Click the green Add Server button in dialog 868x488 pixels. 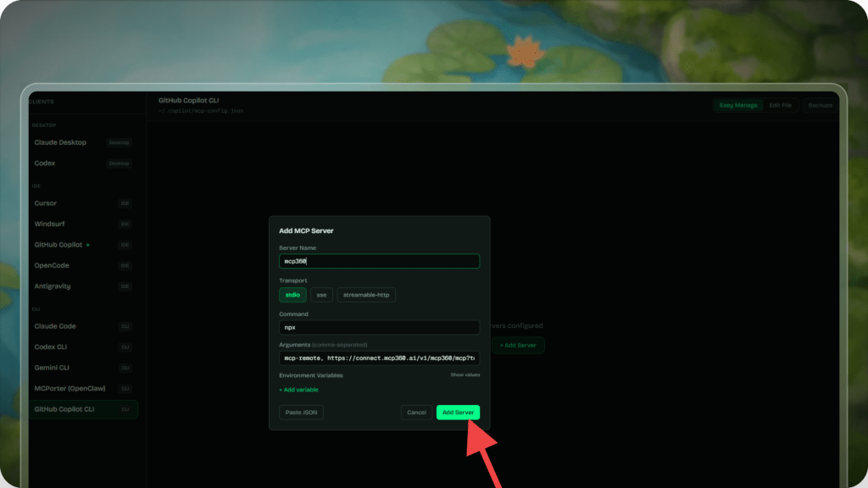pos(458,413)
